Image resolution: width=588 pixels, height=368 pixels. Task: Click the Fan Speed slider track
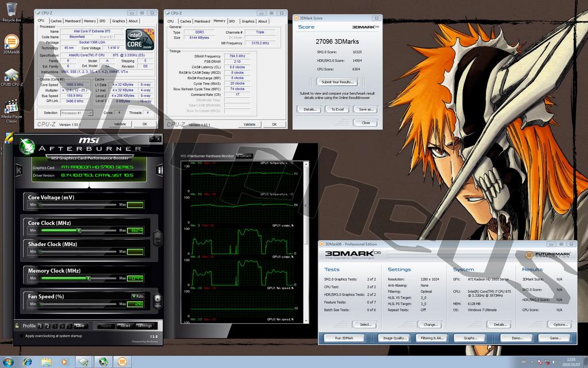tap(78, 304)
